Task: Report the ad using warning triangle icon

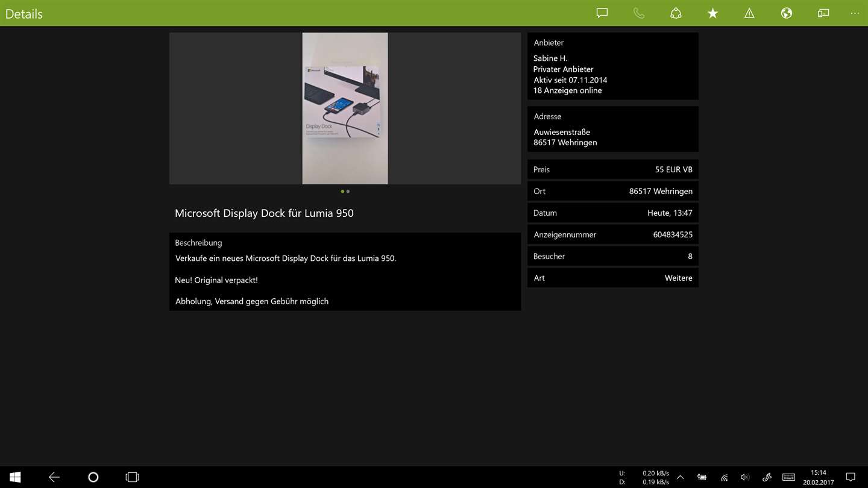Action: [x=749, y=13]
